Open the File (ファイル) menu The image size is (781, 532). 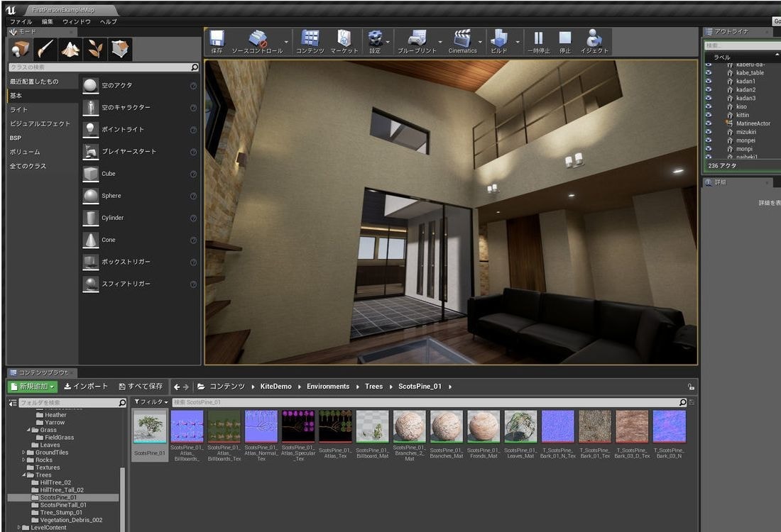21,22
